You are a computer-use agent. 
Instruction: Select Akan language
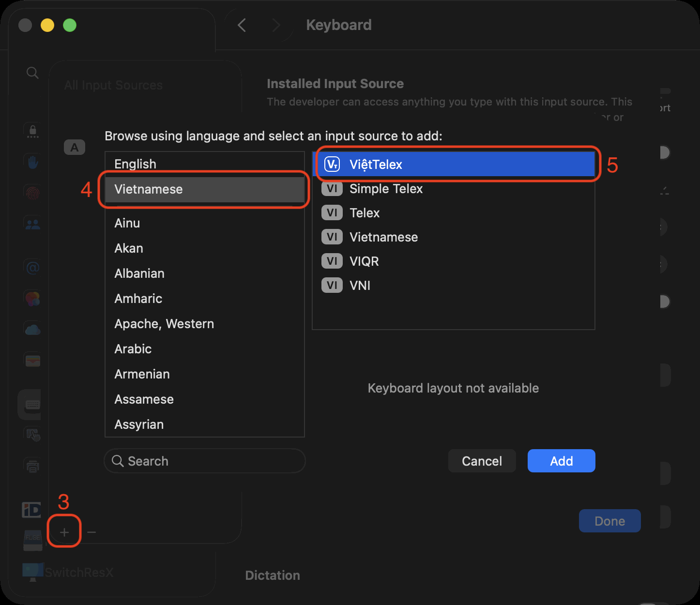click(205, 248)
